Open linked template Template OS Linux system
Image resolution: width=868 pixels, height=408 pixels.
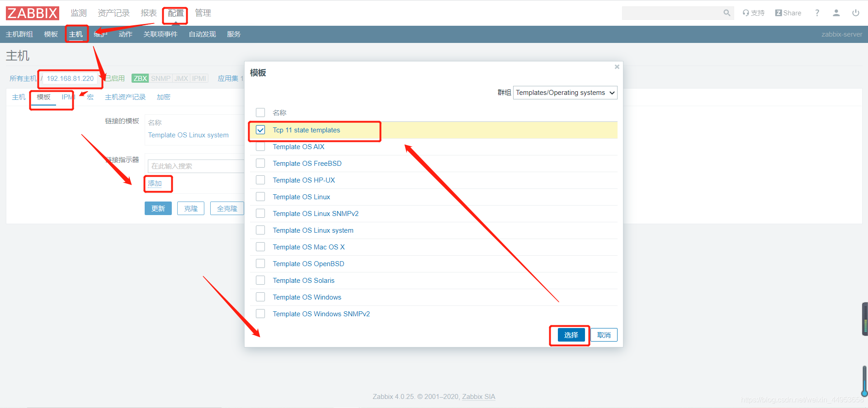point(189,135)
